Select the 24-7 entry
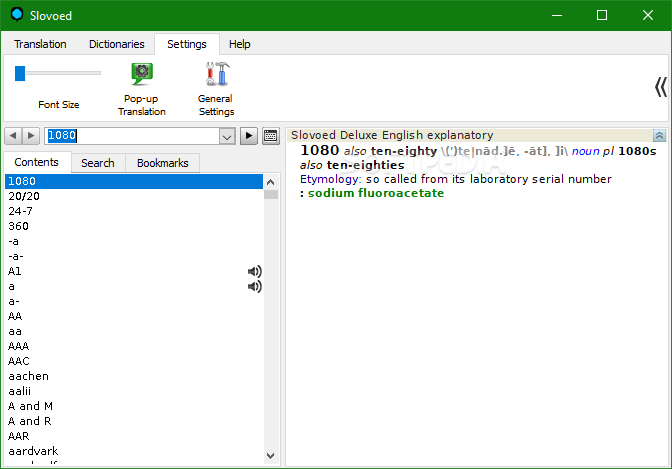This screenshot has width=672, height=469. point(134,211)
